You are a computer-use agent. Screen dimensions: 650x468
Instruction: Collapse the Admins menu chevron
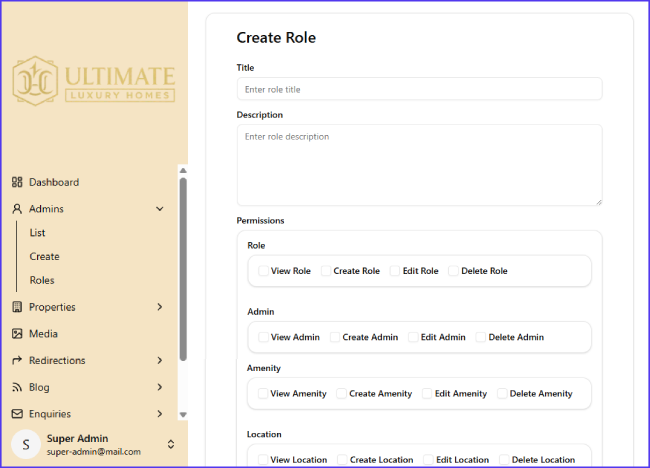click(x=160, y=209)
